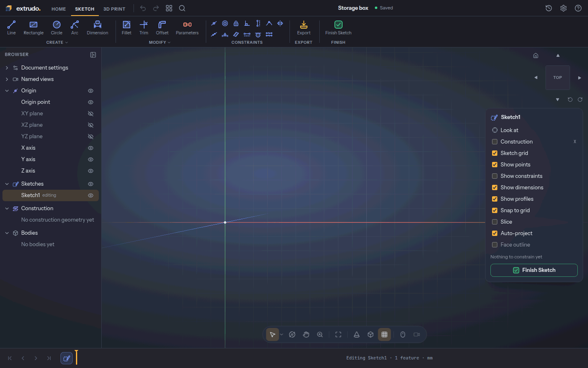Select the Rectangle tool
Viewport: 588px width, 368px height.
(x=33, y=28)
